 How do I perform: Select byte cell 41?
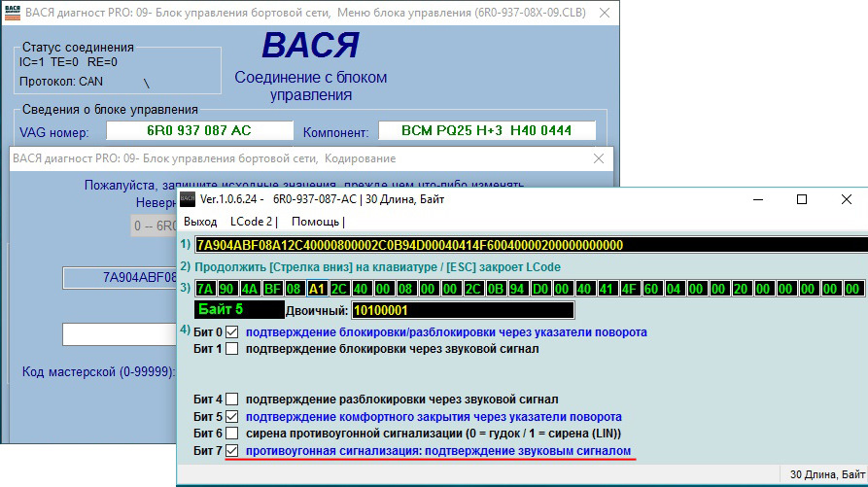pyautogui.click(x=607, y=289)
